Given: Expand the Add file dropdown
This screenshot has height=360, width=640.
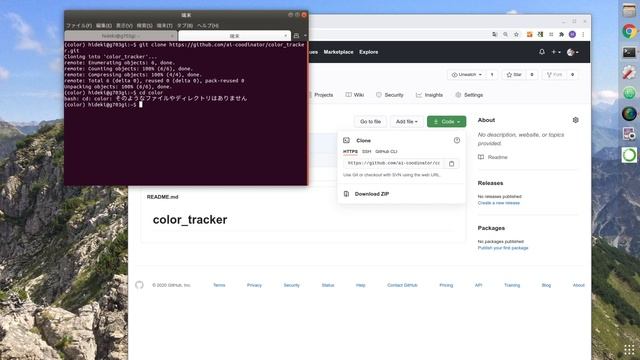Looking at the screenshot, I should pos(407,122).
